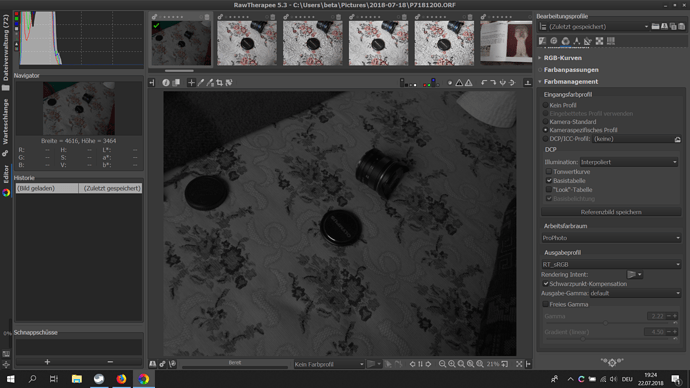Toggle fullscreen mode icon
The height and width of the screenshot is (388, 690).
519,364
